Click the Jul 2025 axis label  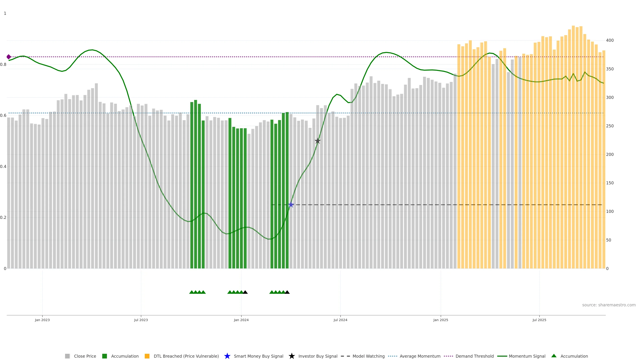[x=539, y=320]
